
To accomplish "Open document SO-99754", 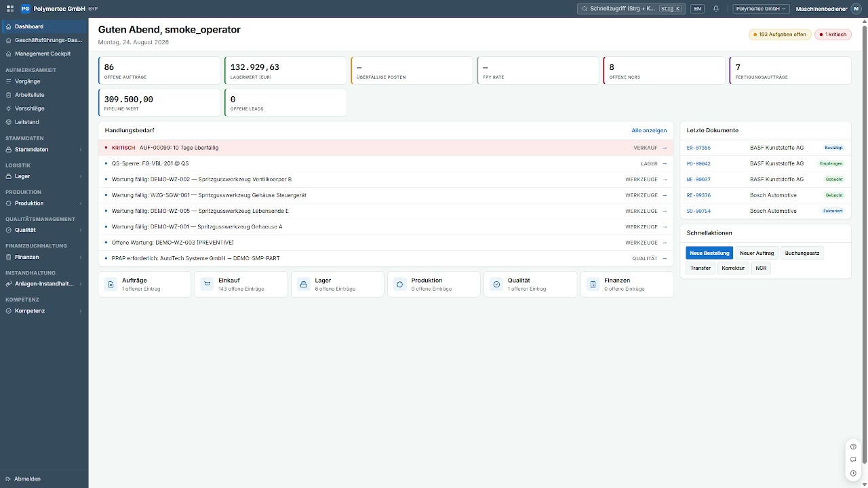I will tap(698, 211).
